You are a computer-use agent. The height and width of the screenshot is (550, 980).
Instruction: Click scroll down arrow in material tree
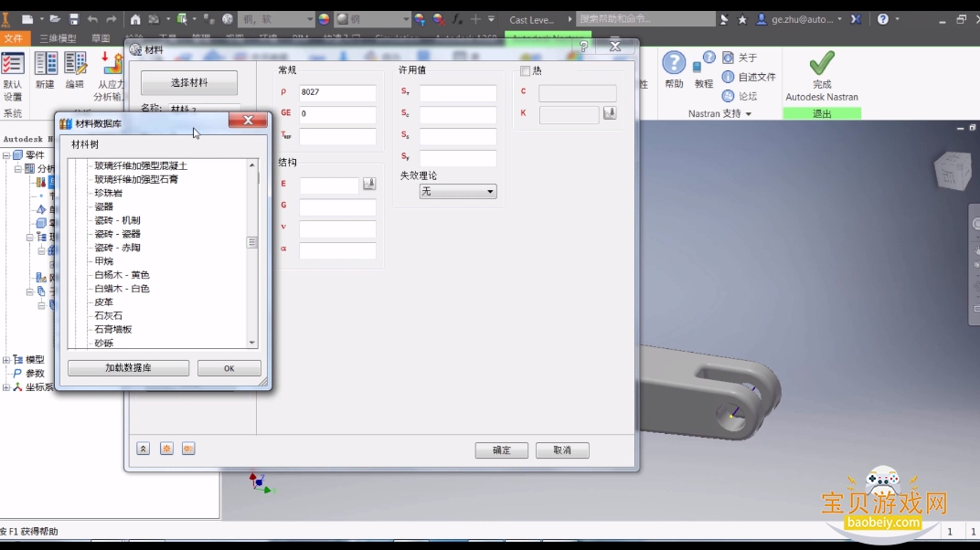point(252,342)
